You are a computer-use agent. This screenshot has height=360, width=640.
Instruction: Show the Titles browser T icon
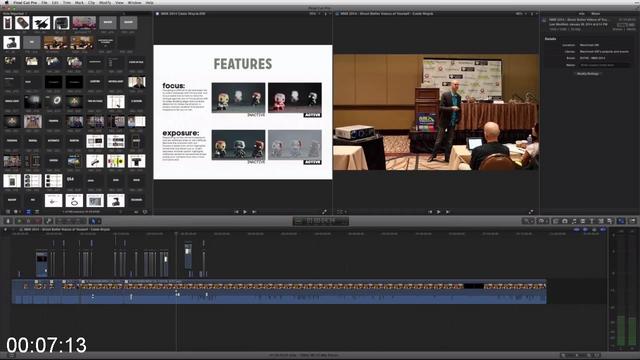(x=592, y=221)
